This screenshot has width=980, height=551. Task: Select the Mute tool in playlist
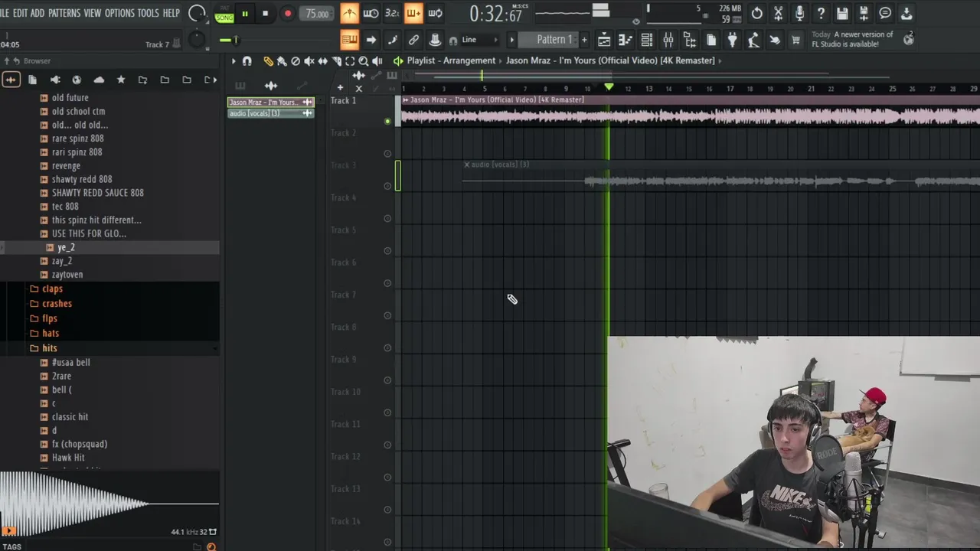[x=309, y=61]
